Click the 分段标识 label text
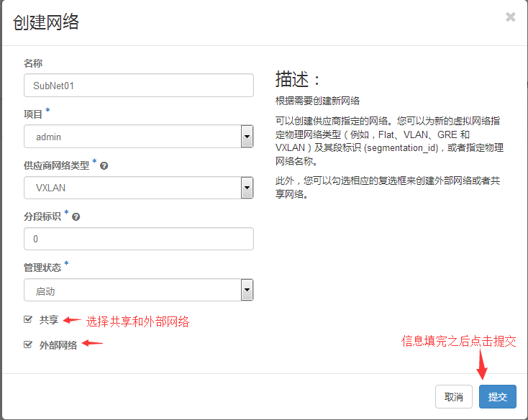The image size is (528, 420). (42, 216)
